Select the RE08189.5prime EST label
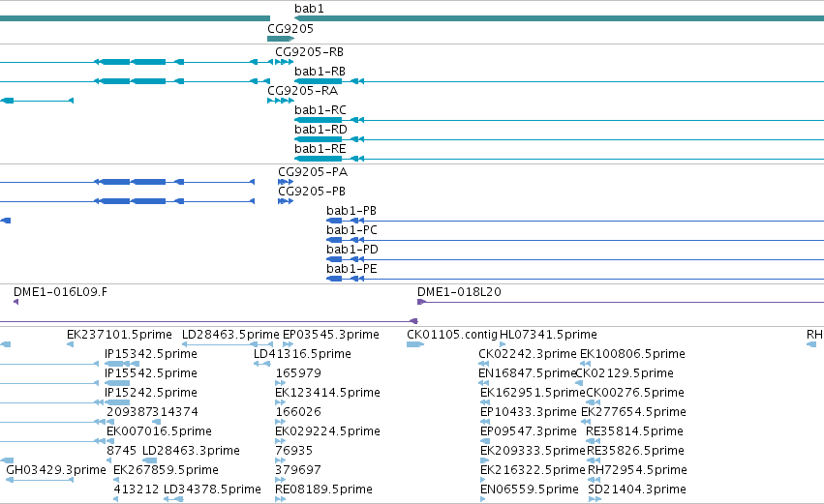824x504 pixels. tap(323, 490)
